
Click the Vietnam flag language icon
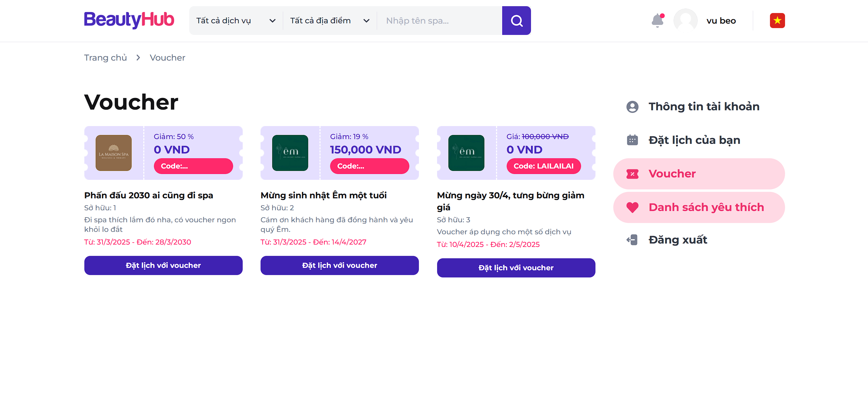(x=777, y=21)
